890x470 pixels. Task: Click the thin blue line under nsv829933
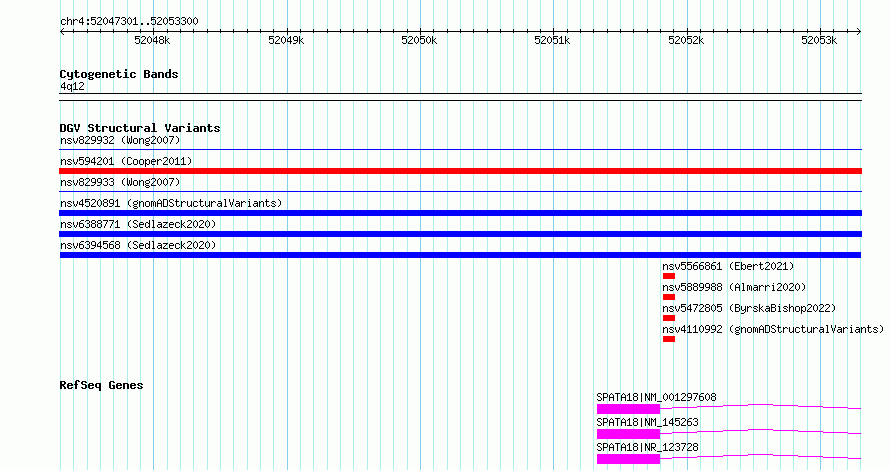point(460,192)
